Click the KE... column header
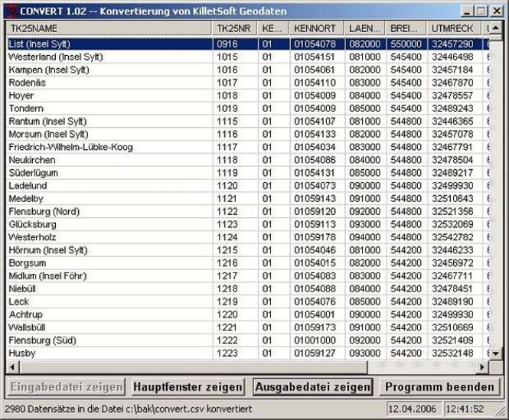This screenshot has width=509, height=420. 273,28
